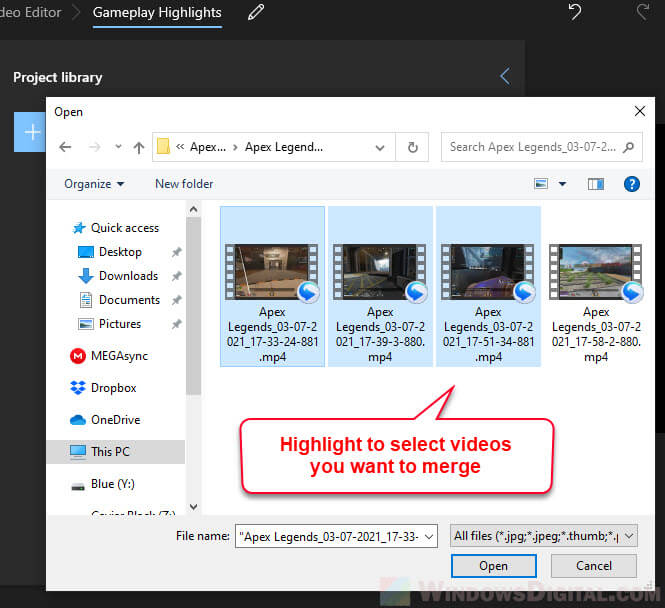Select OneDrive in navigation pane
Screen dimensions: 665x608
pos(105,420)
